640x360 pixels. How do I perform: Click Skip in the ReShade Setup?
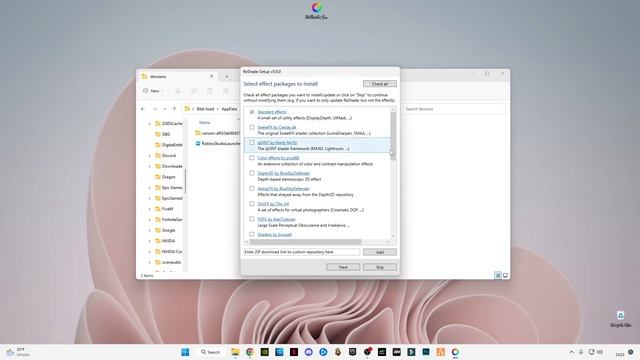pos(380,267)
